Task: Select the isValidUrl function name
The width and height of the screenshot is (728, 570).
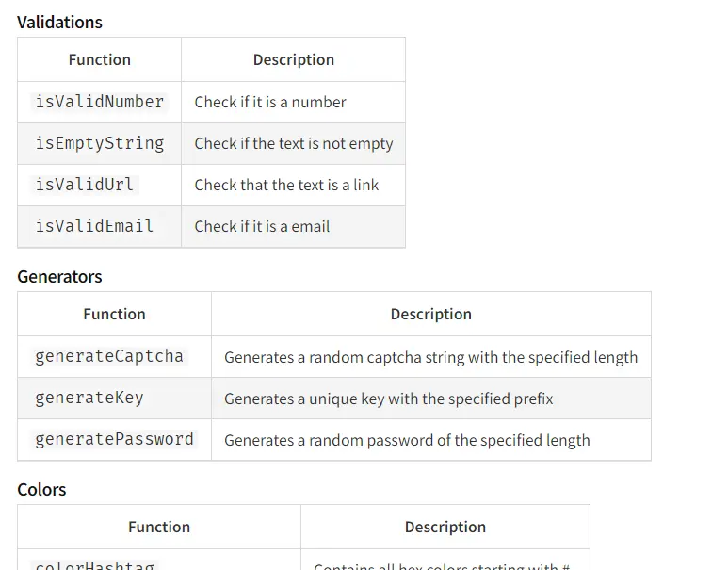Action: click(x=85, y=185)
